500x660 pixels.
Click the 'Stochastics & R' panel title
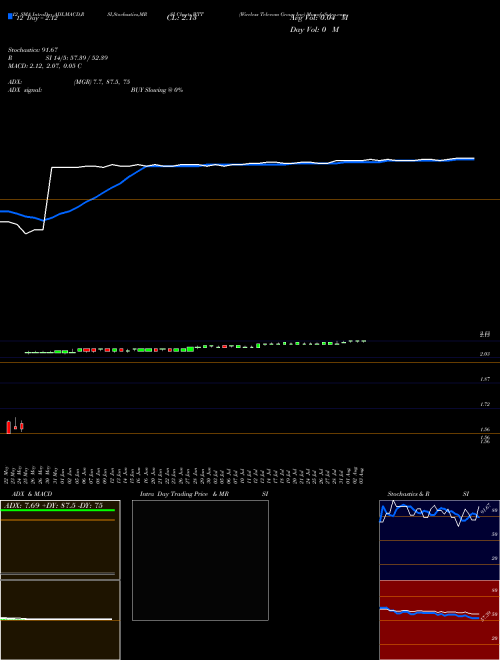pyautogui.click(x=408, y=494)
